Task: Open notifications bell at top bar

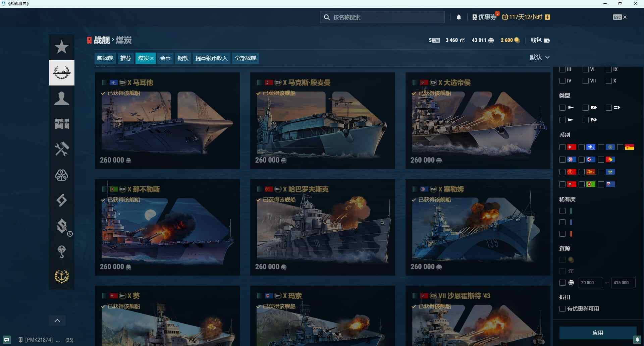Action: [x=459, y=17]
